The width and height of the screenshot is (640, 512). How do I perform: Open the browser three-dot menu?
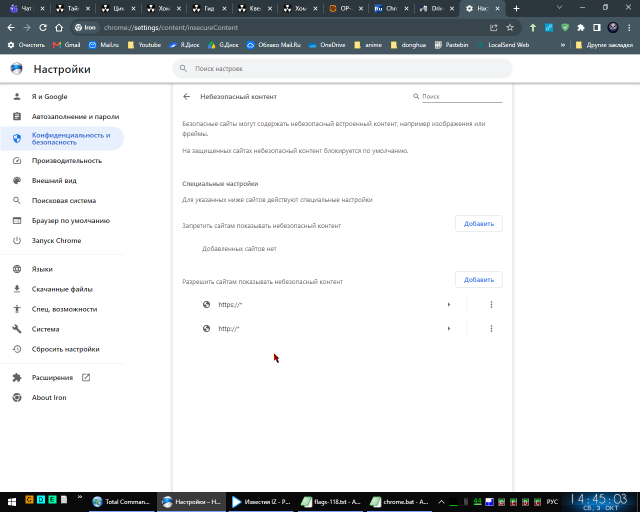pos(629,27)
